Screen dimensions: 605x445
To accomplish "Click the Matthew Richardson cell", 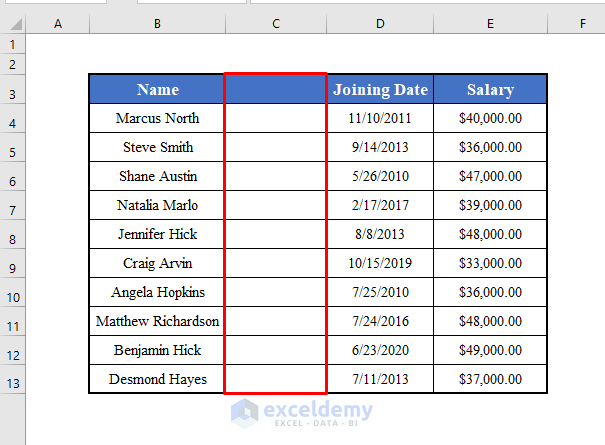I will [x=157, y=321].
